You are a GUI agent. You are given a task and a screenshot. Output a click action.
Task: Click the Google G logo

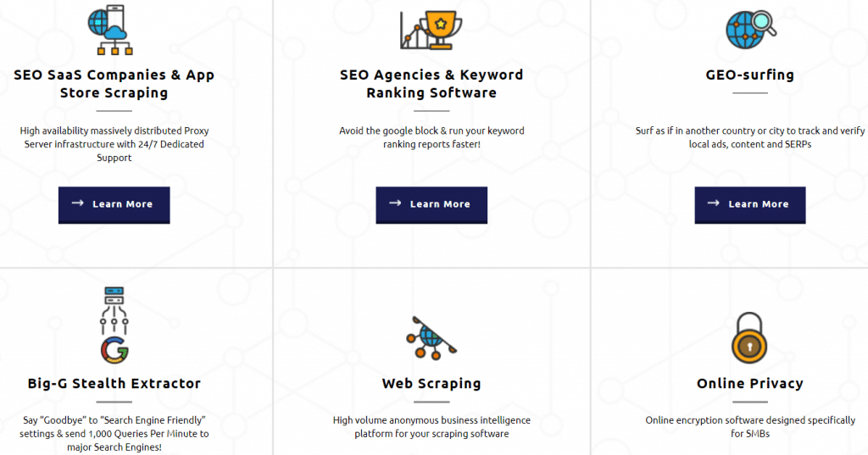[114, 350]
